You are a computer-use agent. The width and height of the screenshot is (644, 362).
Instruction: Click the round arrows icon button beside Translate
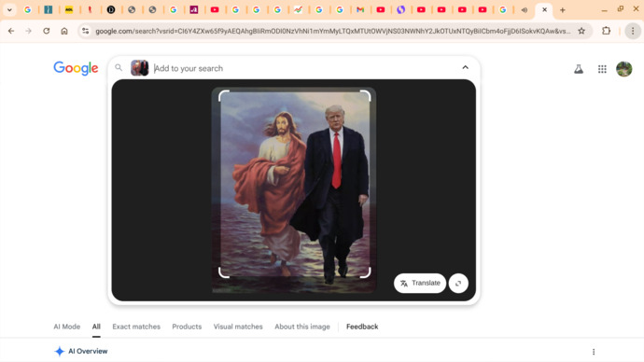pos(458,284)
